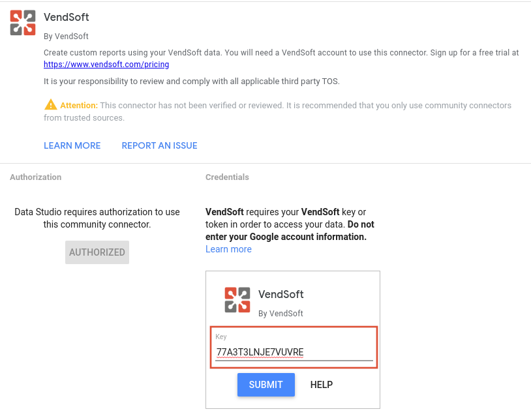Focus the Key input field

[x=294, y=352]
